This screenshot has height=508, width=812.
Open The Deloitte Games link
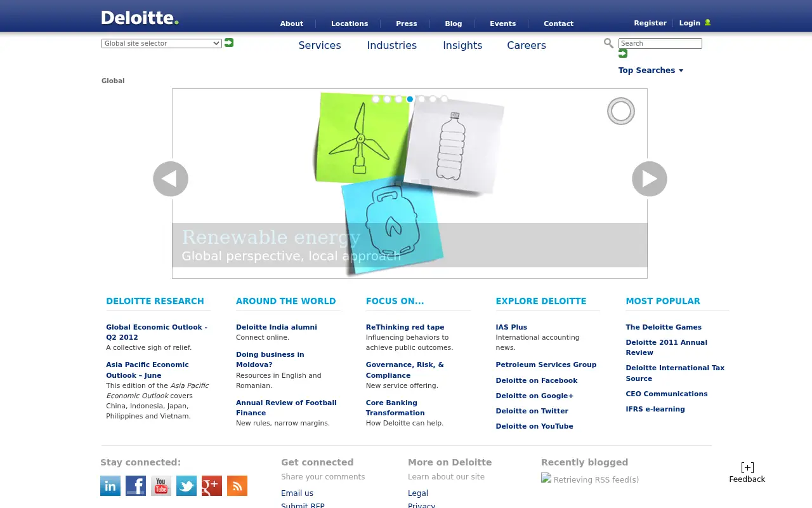coord(664,327)
